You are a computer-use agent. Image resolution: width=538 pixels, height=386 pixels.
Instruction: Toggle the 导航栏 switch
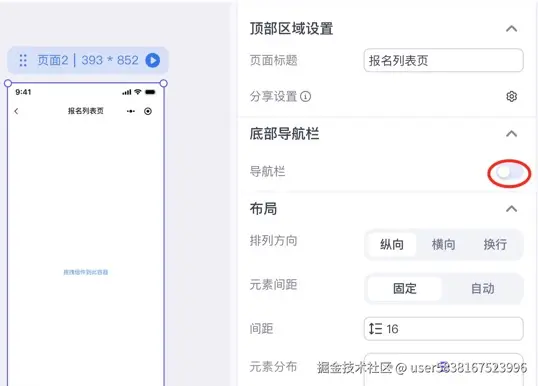(x=510, y=172)
